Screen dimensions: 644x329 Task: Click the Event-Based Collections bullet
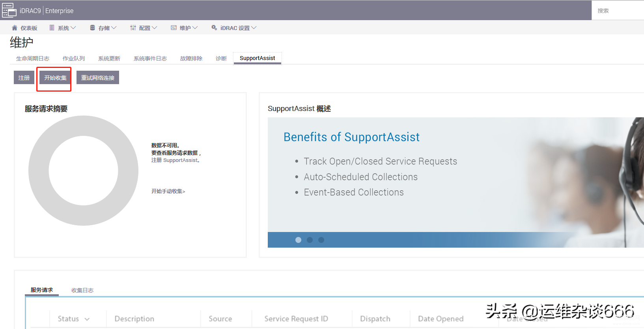[354, 192]
